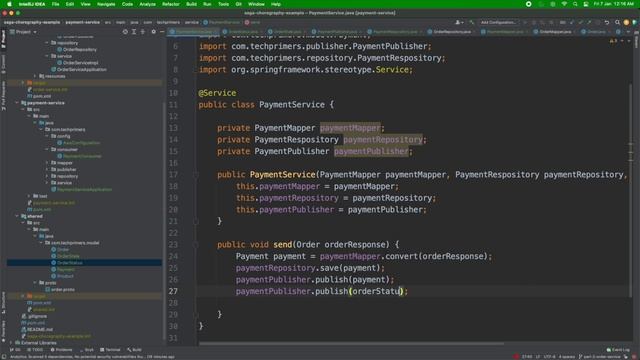This screenshot has height=360, width=640.
Task: Select OrderStatus in the project tree
Action: (x=70, y=263)
